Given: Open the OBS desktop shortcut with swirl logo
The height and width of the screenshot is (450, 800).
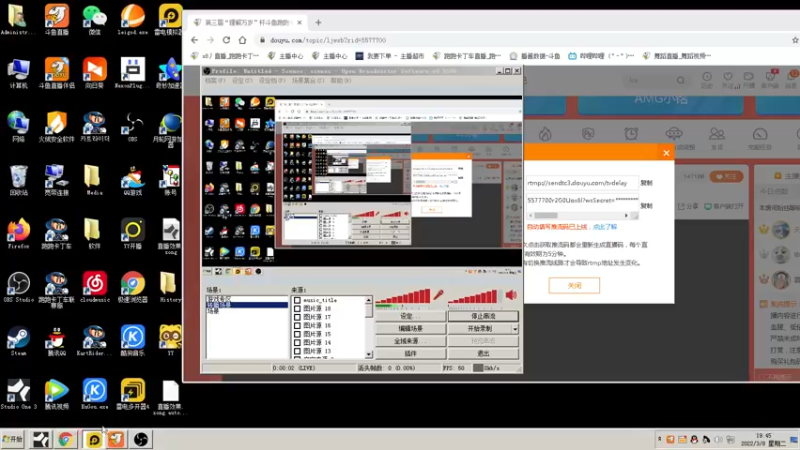Looking at the screenshot, I should (133, 126).
